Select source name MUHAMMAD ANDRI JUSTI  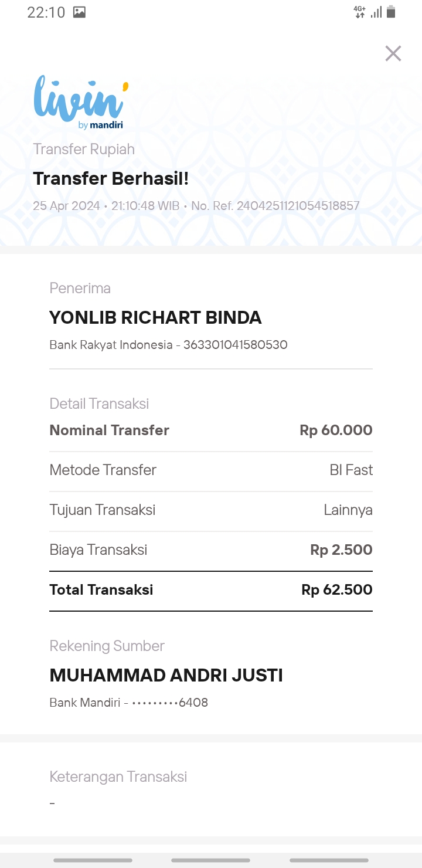tap(166, 675)
